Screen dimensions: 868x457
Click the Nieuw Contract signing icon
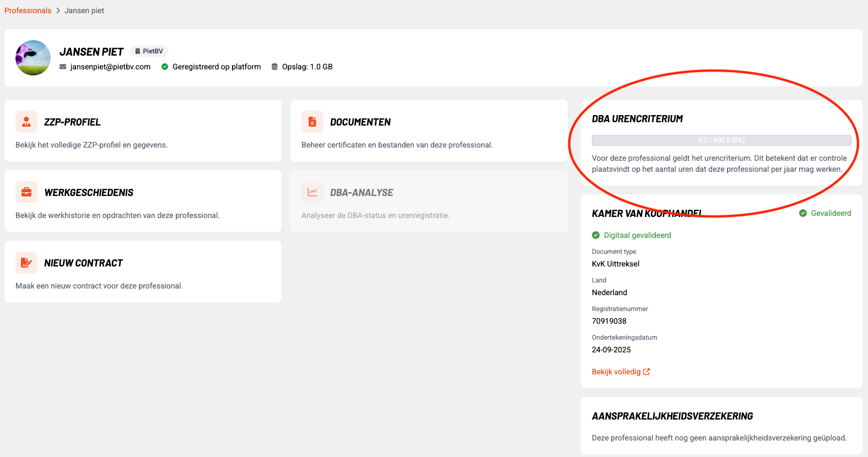coord(26,263)
